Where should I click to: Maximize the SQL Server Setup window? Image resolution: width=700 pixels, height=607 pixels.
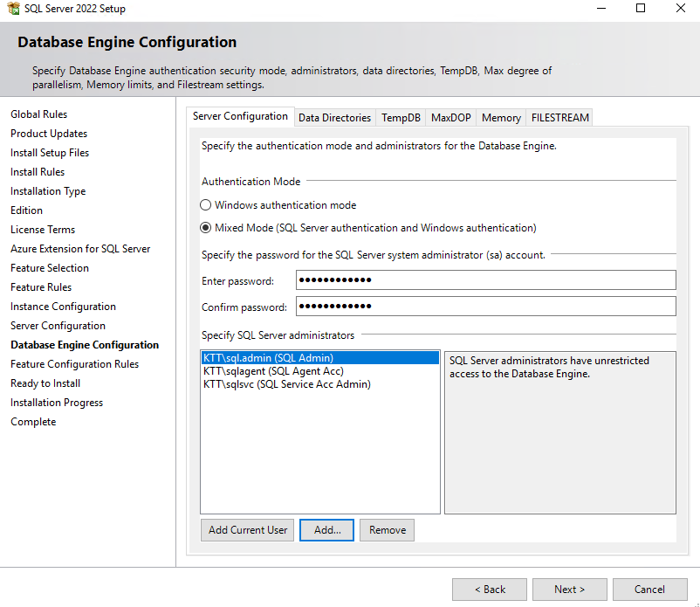641,8
